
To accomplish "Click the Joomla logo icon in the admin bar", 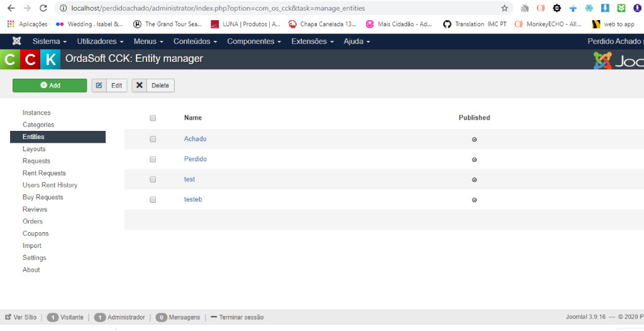I will [x=16, y=41].
